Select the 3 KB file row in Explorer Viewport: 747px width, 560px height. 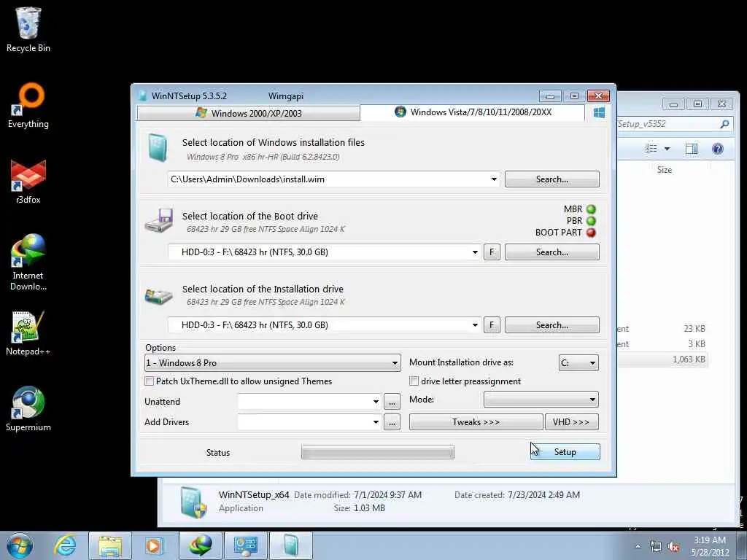tap(662, 344)
